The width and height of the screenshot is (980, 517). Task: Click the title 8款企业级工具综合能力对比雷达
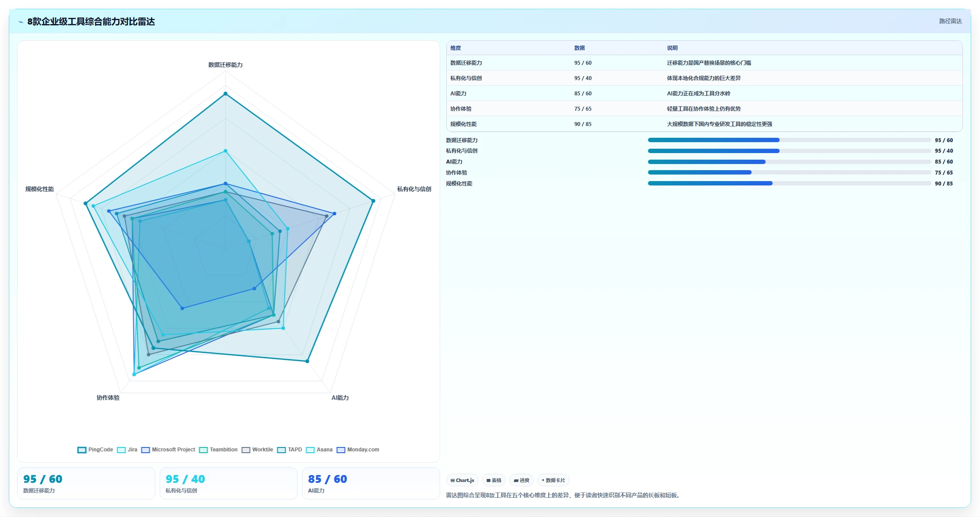[x=91, y=21]
